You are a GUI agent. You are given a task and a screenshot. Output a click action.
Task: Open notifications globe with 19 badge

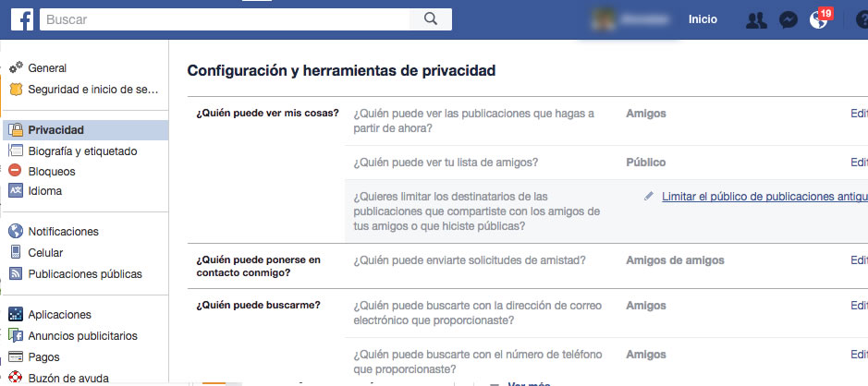(x=819, y=19)
